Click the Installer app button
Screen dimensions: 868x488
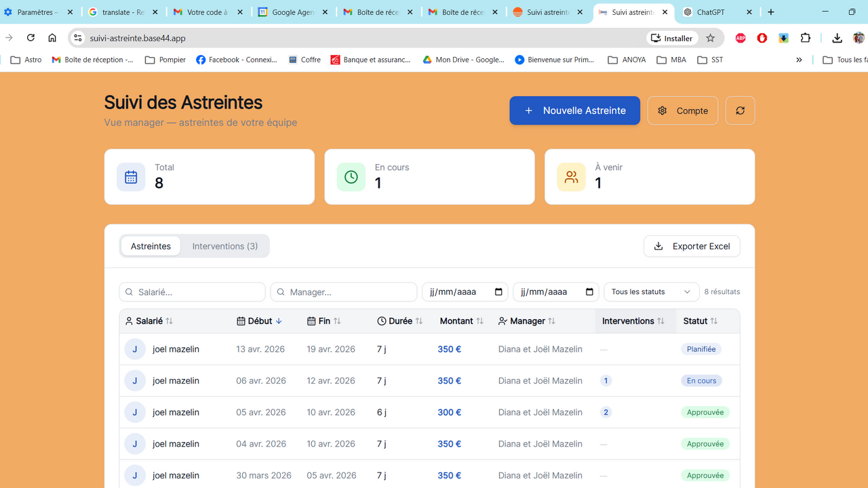point(673,38)
